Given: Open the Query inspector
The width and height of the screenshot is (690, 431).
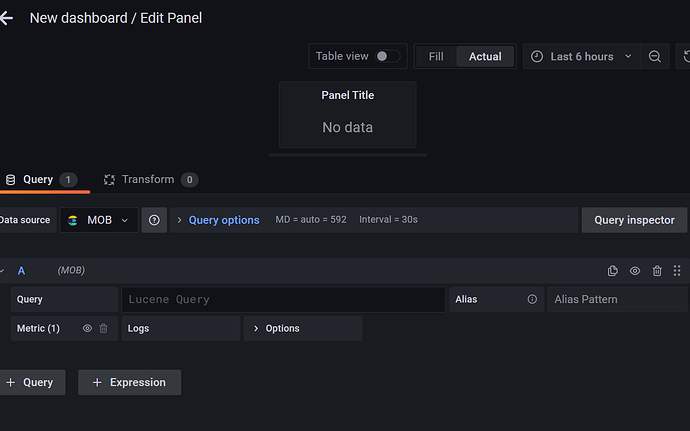Looking at the screenshot, I should pos(634,220).
